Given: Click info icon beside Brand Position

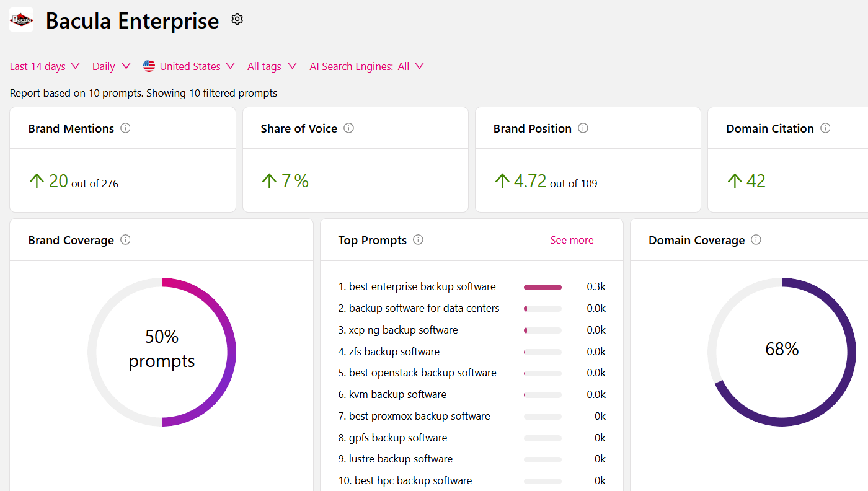Looking at the screenshot, I should 583,128.
